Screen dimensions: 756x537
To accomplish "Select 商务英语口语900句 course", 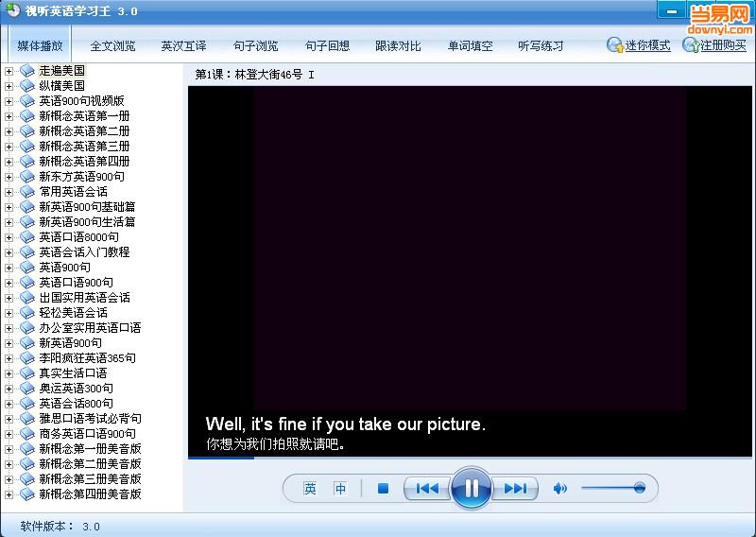I will 87,434.
